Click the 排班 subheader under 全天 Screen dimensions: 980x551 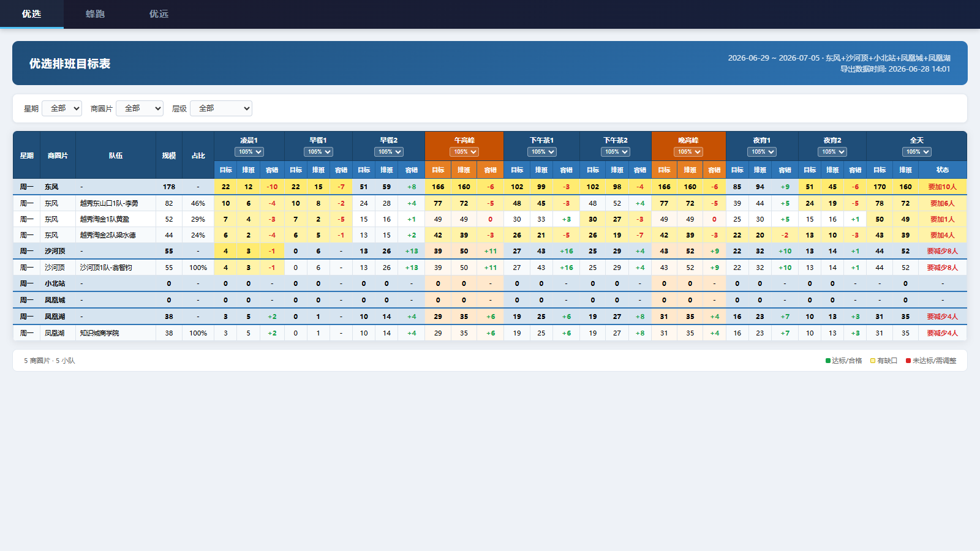[x=906, y=170]
